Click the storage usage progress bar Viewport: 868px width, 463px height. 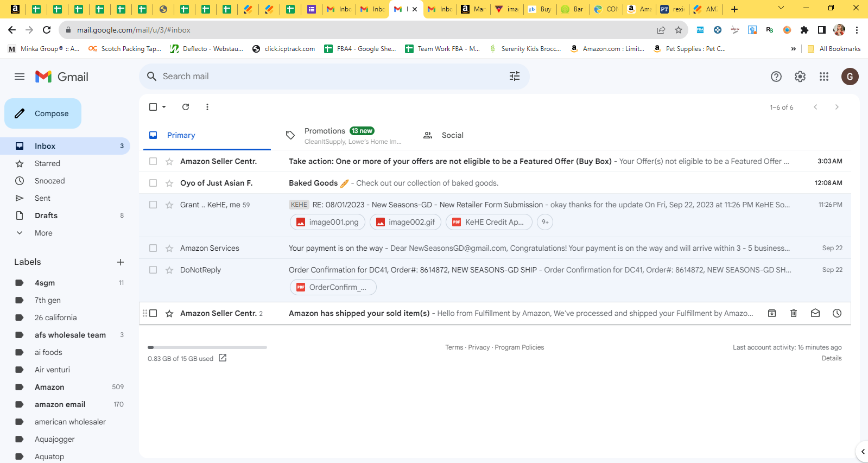tap(207, 347)
